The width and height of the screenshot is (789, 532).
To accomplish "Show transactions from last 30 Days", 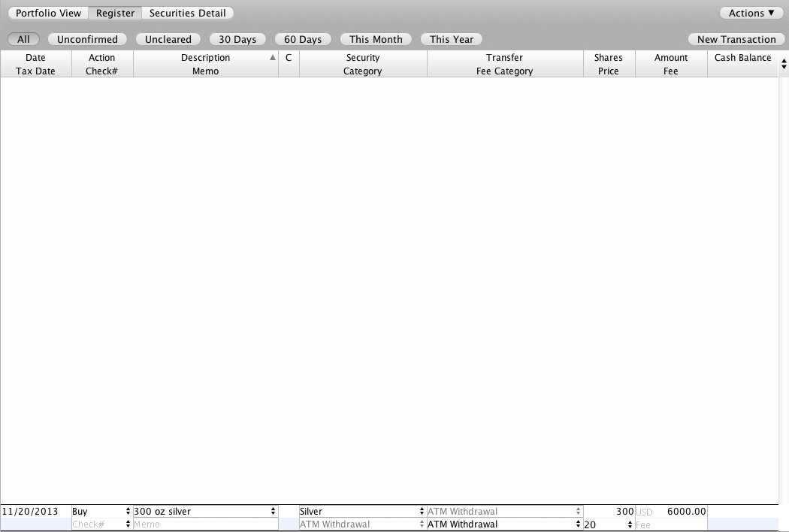I will 237,39.
